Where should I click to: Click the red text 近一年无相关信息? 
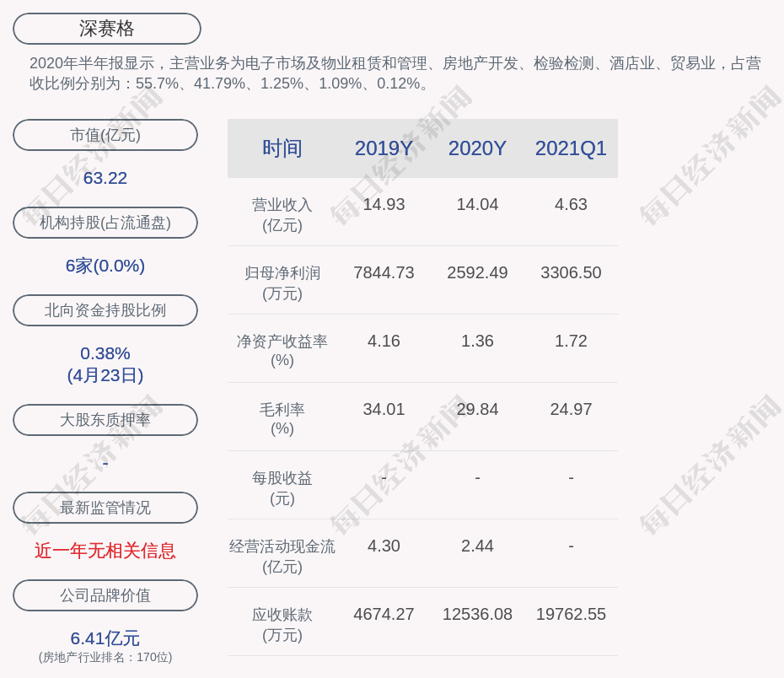(105, 551)
